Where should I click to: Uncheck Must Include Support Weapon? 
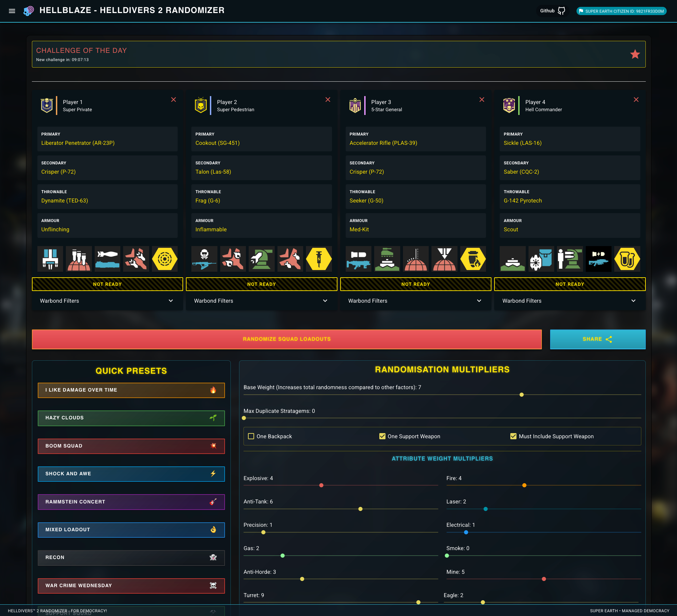tap(513, 436)
